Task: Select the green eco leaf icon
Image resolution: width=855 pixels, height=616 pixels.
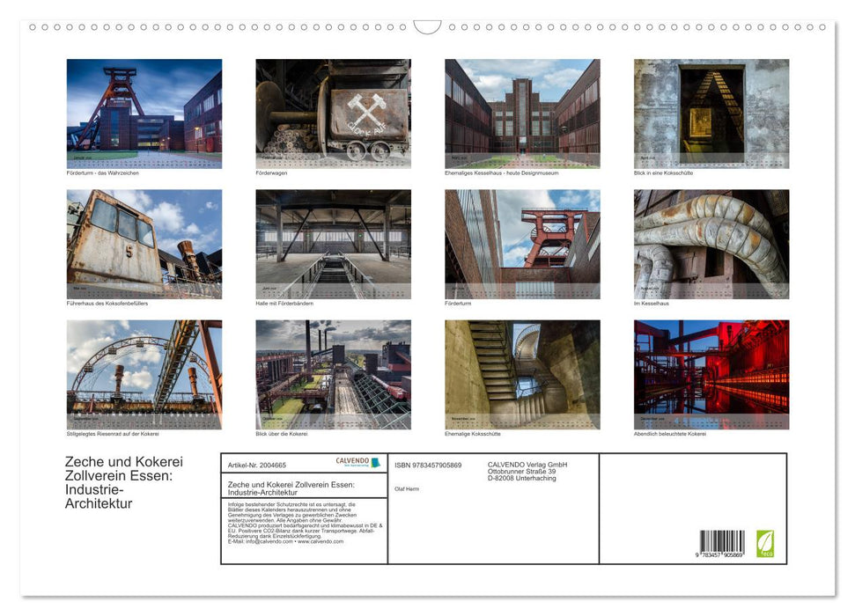Action: tap(765, 542)
